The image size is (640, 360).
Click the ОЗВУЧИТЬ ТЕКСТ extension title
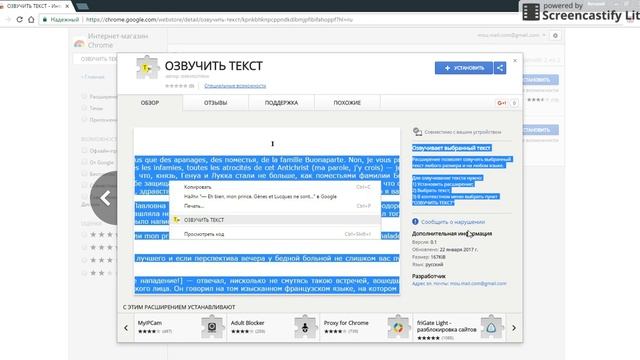click(x=213, y=66)
